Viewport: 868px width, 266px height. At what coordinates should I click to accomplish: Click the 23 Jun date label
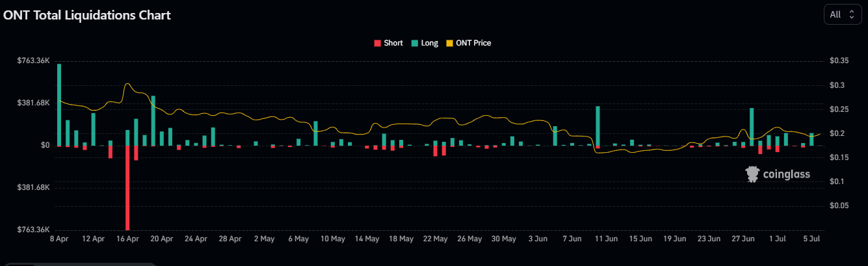(708, 239)
